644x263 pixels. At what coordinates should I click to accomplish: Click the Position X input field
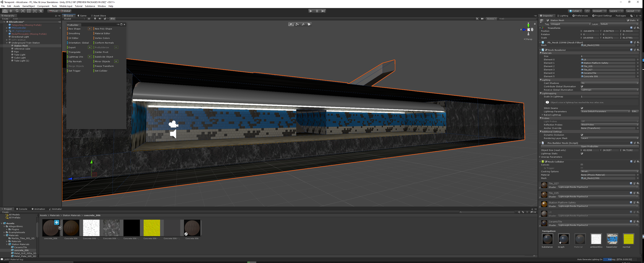(591, 31)
